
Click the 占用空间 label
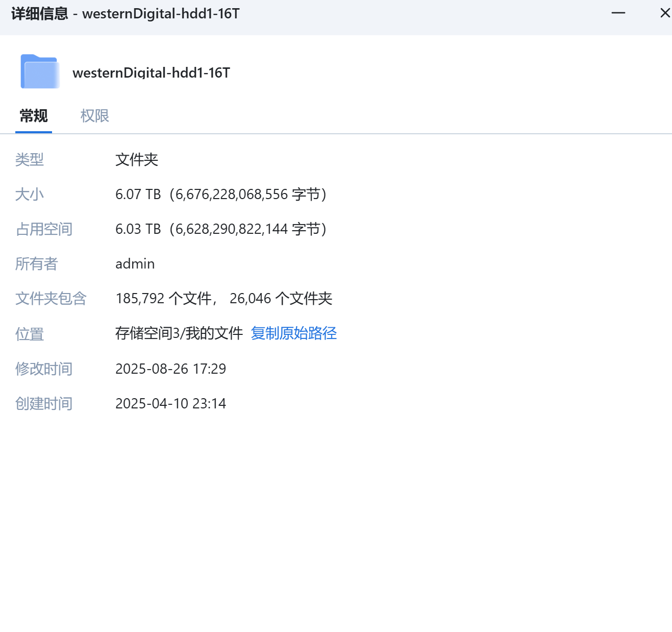coord(44,229)
